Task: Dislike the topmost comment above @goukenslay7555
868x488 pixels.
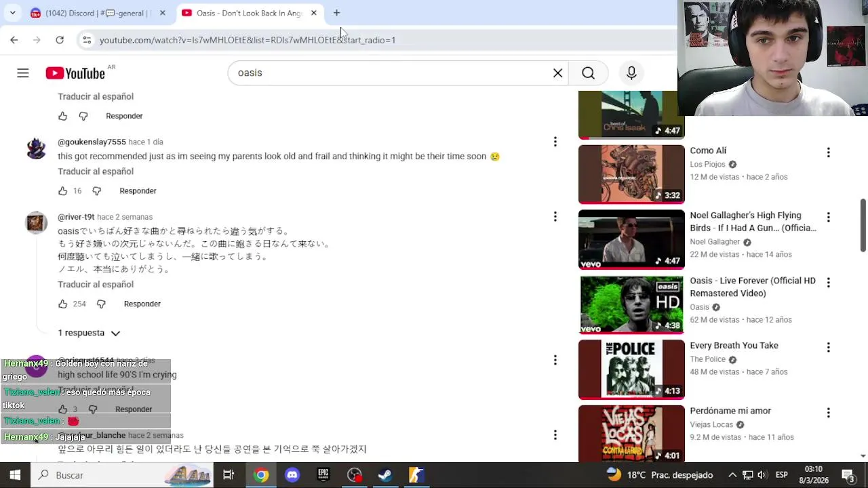Action: pos(83,117)
